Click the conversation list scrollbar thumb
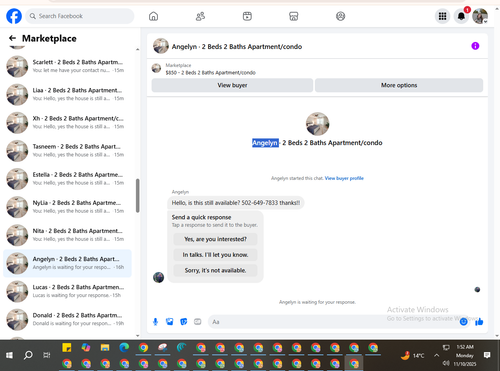The height and width of the screenshot is (371, 500). tap(137, 196)
